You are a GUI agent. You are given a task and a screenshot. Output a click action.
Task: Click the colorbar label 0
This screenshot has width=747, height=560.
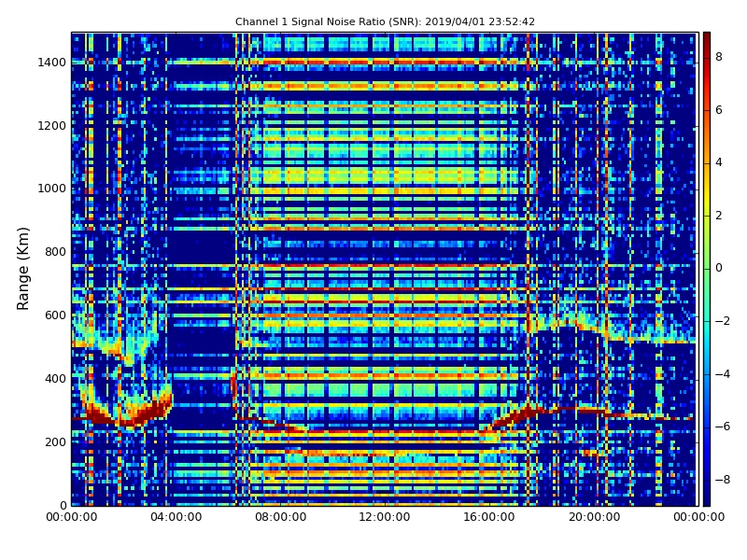click(719, 268)
